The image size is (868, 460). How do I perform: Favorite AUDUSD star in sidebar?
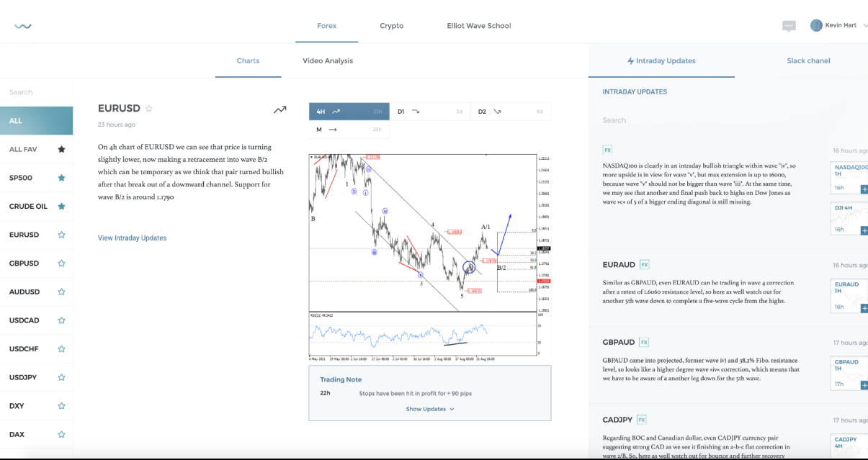(62, 292)
